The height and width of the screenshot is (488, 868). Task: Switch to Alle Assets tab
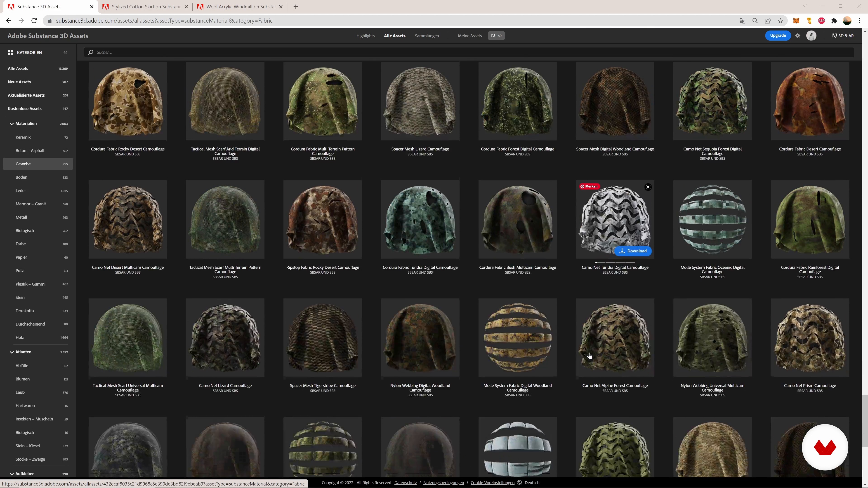[x=395, y=36]
